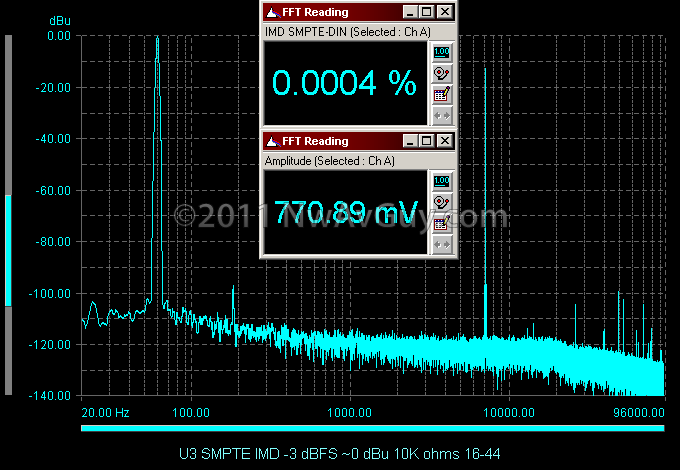Open the table editor icon in IMD window

pyautogui.click(x=442, y=95)
